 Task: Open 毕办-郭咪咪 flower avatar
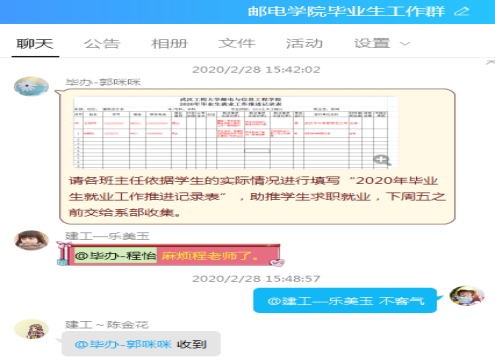[31, 86]
